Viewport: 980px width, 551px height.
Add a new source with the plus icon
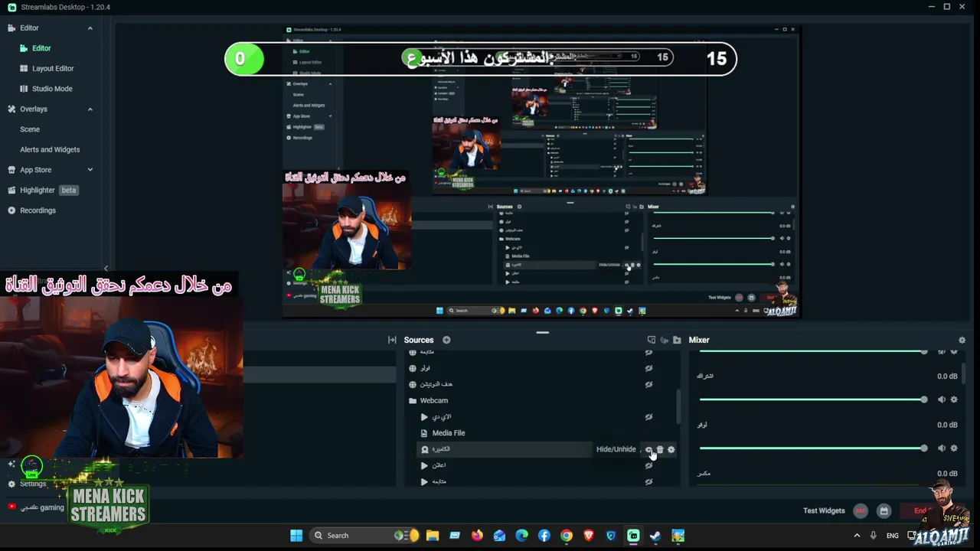point(446,340)
